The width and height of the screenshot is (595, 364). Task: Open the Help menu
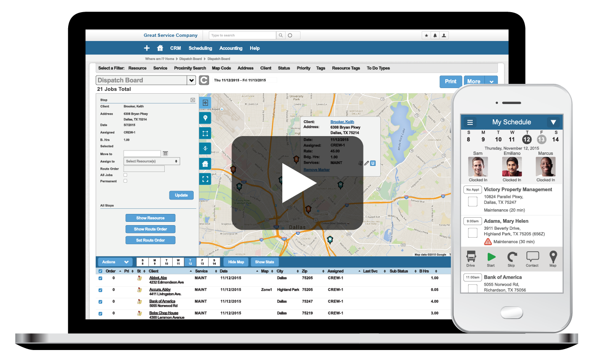pos(254,48)
